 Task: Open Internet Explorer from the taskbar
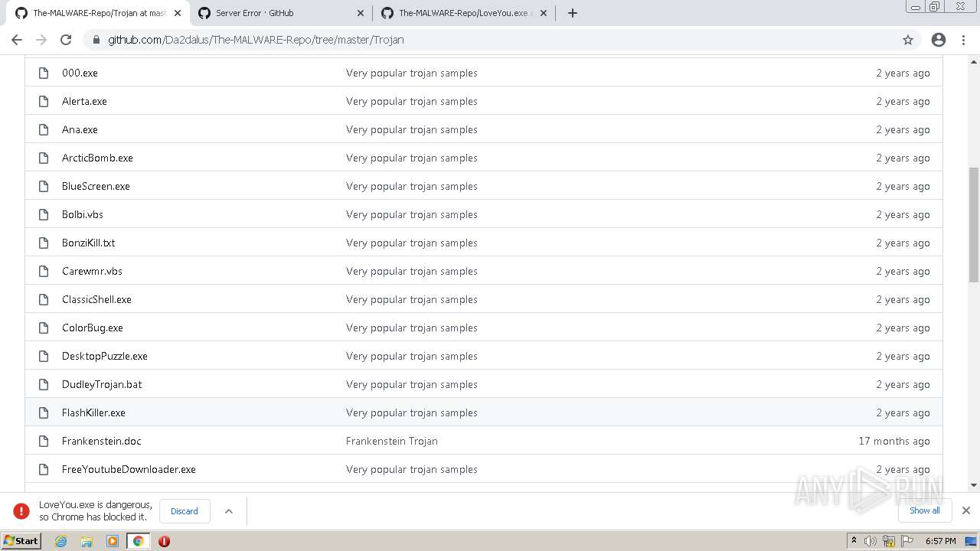tap(60, 541)
